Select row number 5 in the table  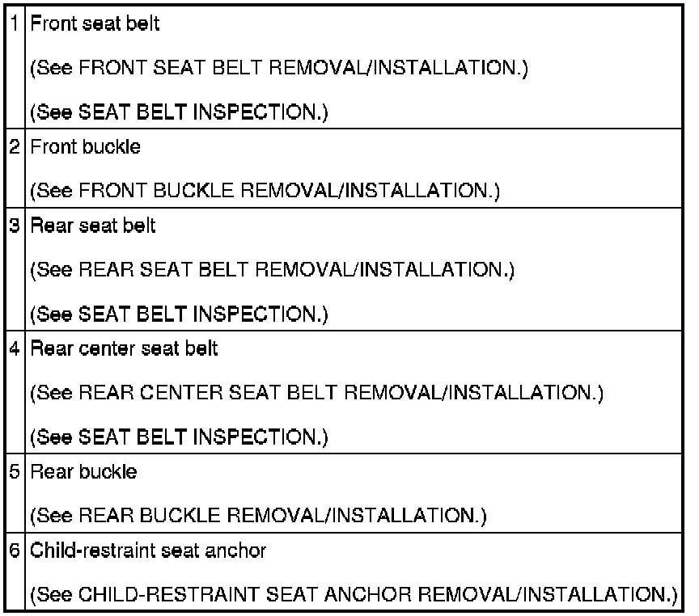17,472
